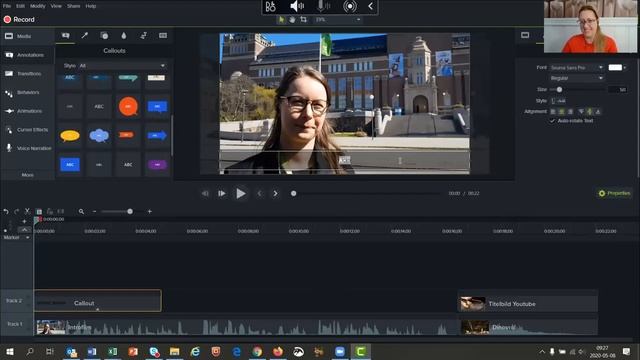Viewport: 640px width, 360px height.
Task: Click the Undo icon on timeline toolbar
Action: [6, 211]
